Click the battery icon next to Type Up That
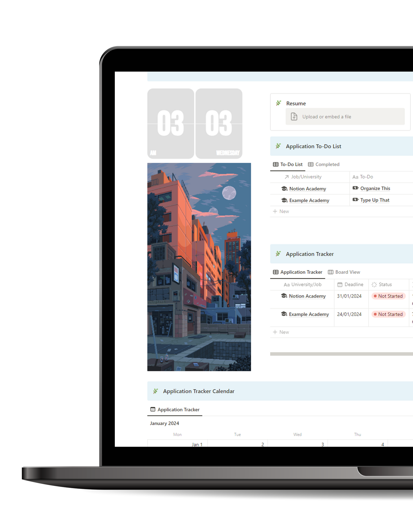 [355, 200]
